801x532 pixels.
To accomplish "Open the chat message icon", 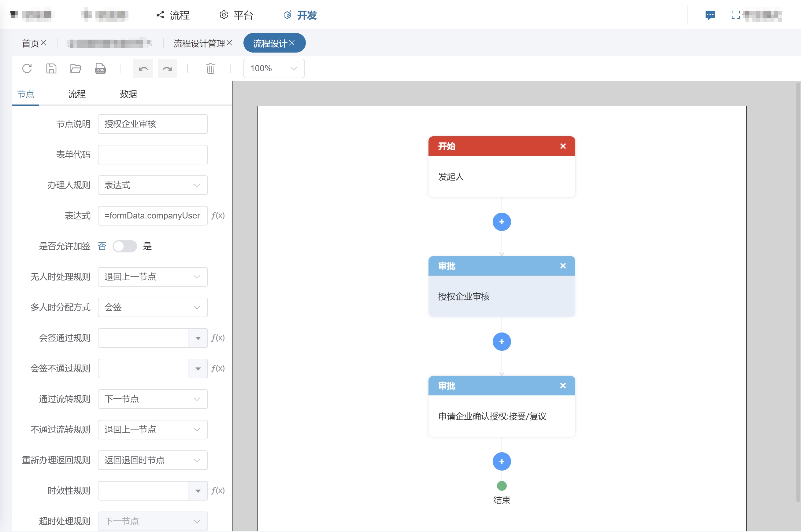I will click(710, 15).
